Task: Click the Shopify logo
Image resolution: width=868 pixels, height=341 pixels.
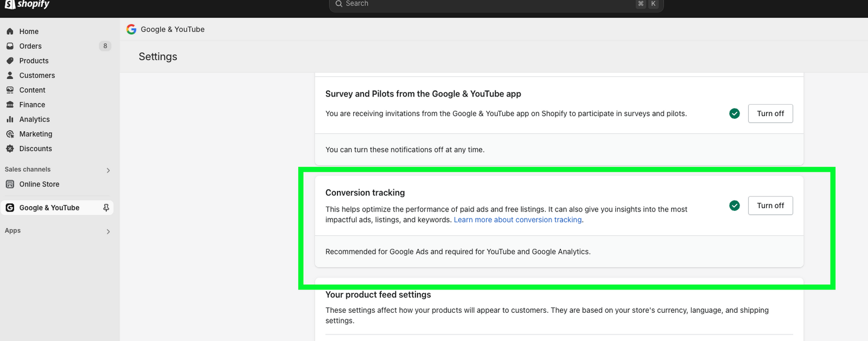Action: [27, 4]
